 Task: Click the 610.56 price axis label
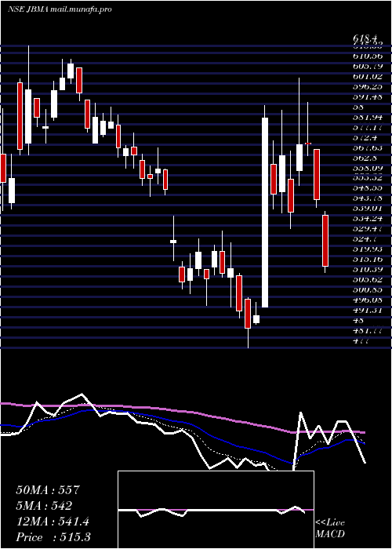[x=368, y=56]
